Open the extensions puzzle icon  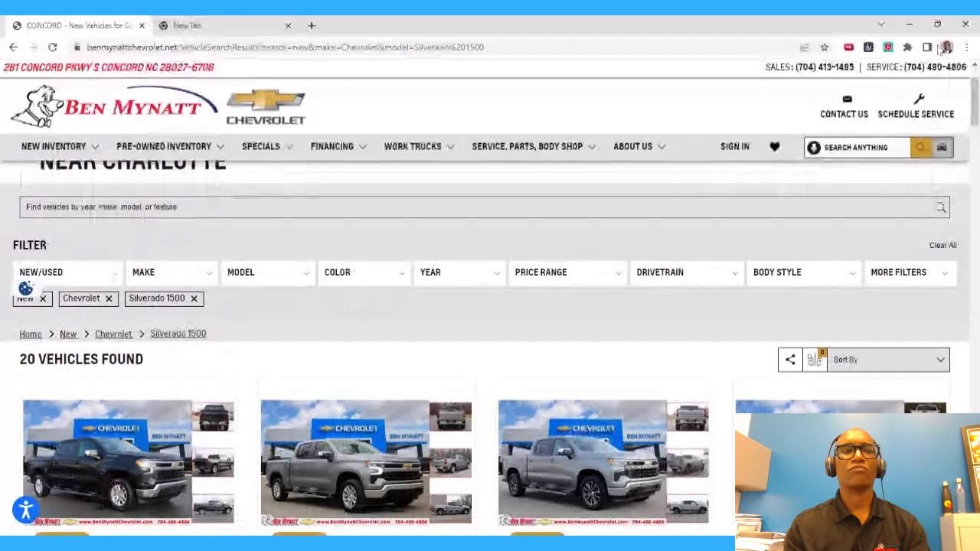907,47
